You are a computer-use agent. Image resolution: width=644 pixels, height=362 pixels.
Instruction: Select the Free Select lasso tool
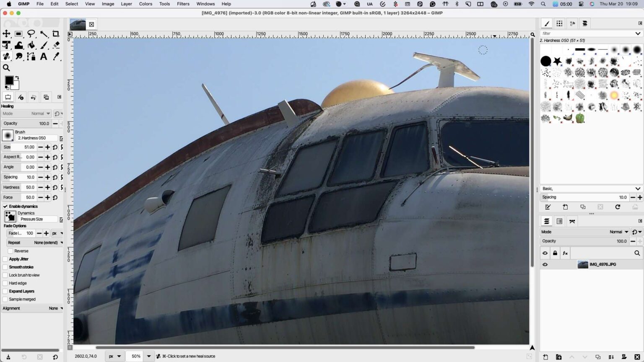31,34
